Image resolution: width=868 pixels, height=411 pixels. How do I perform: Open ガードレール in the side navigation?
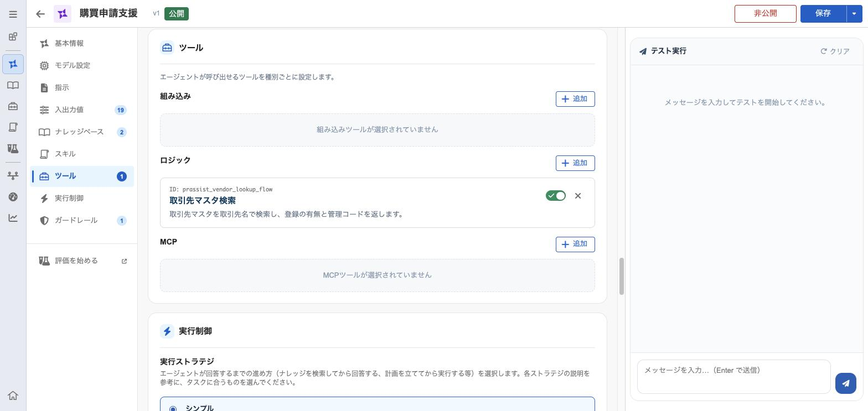point(82,220)
